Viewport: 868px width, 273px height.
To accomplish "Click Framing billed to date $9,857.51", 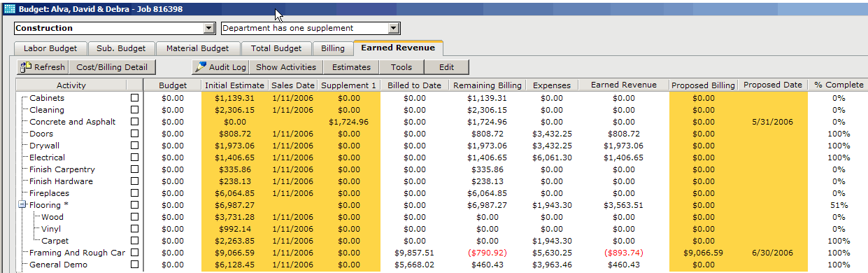I will point(414,253).
